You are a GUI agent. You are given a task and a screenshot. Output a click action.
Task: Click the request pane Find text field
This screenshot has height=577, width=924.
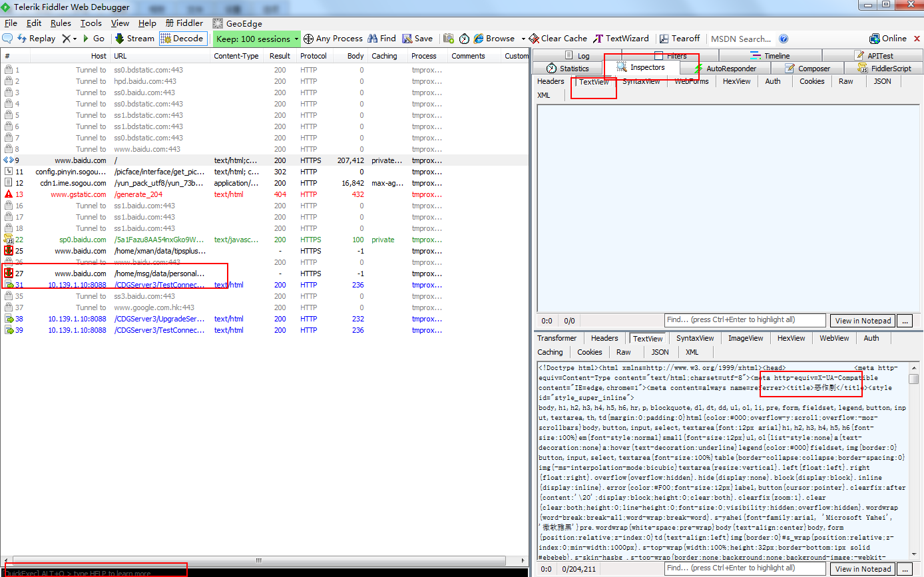pos(745,320)
